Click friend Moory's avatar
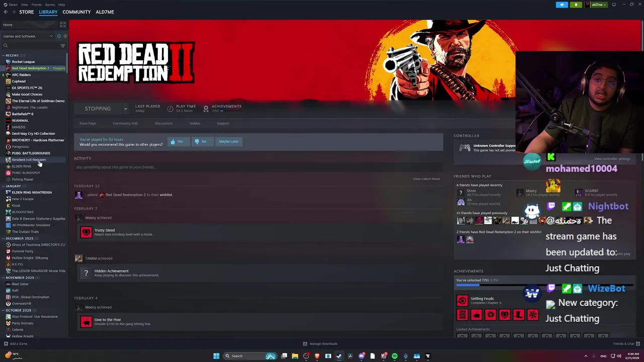 click(520, 193)
